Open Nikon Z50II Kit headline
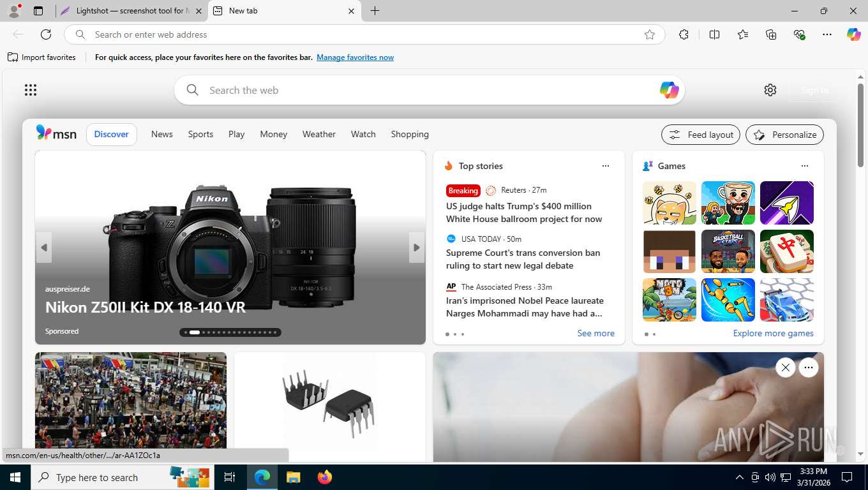 pos(146,307)
